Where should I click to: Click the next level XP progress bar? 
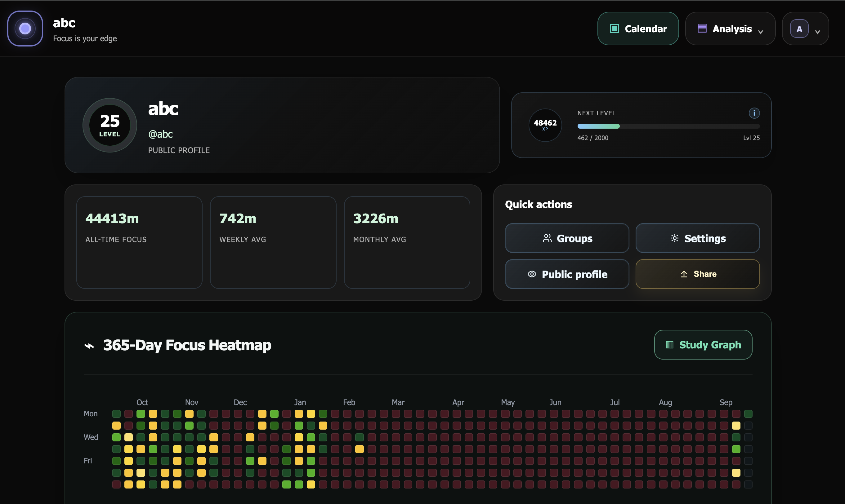click(668, 126)
